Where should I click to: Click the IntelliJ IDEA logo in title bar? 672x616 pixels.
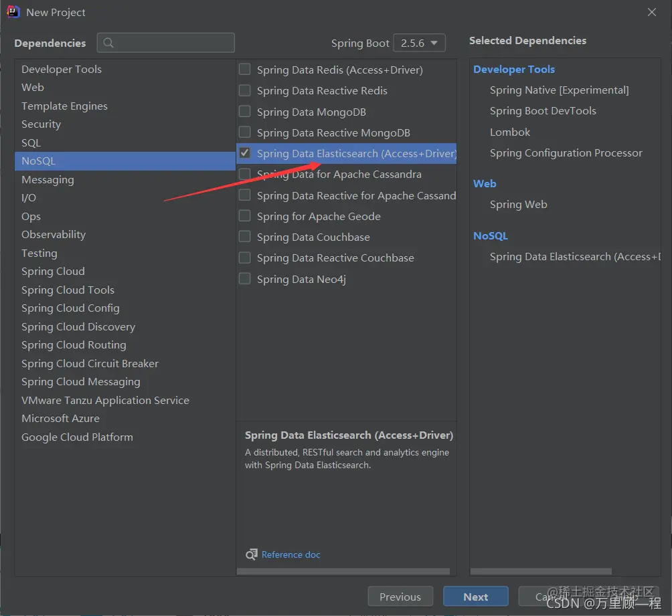tap(13, 12)
